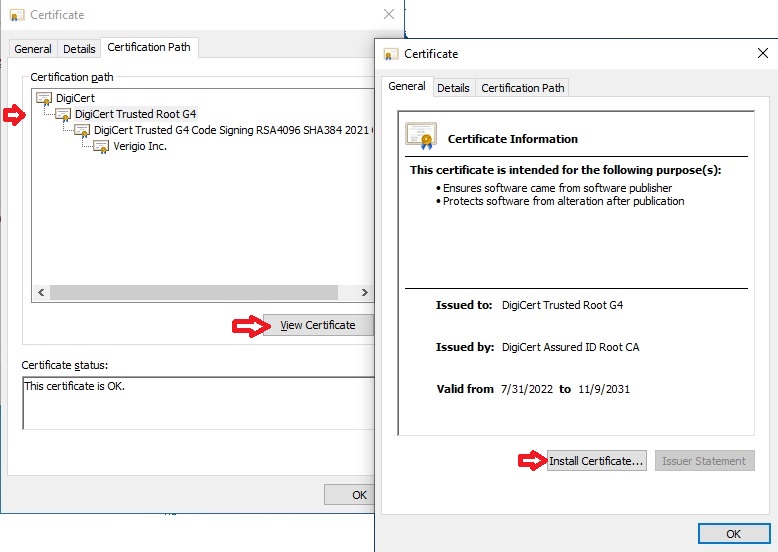Click the 'Certificate Information' heading
Image resolution: width=778 pixels, height=552 pixels.
pos(513,139)
